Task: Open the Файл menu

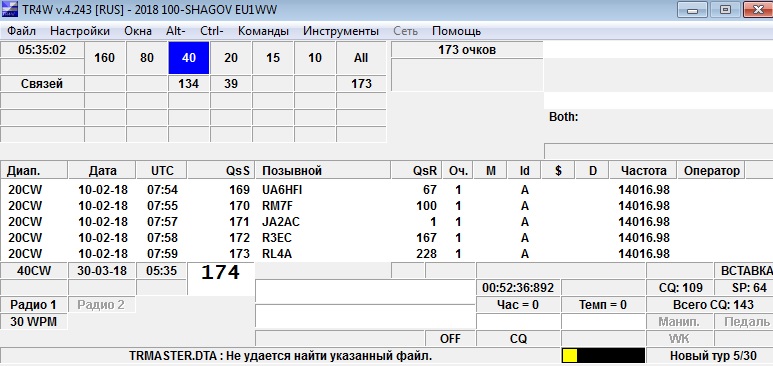Action: pos(21,31)
